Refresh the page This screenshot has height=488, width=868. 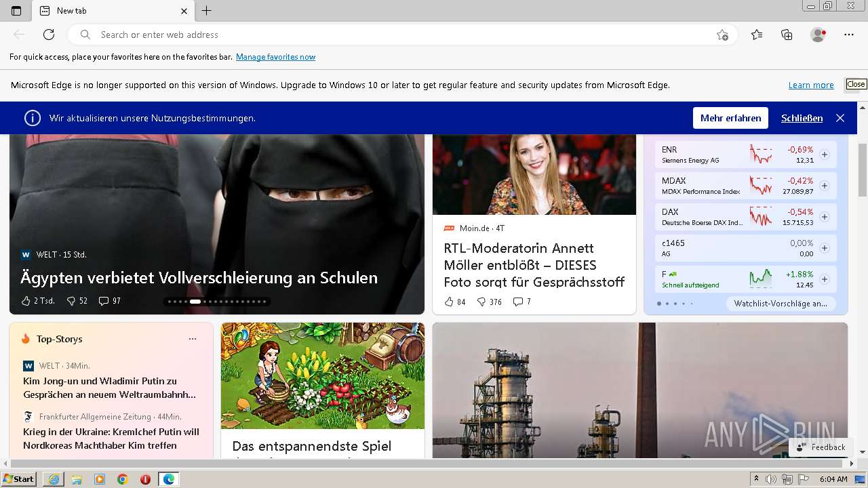point(49,35)
